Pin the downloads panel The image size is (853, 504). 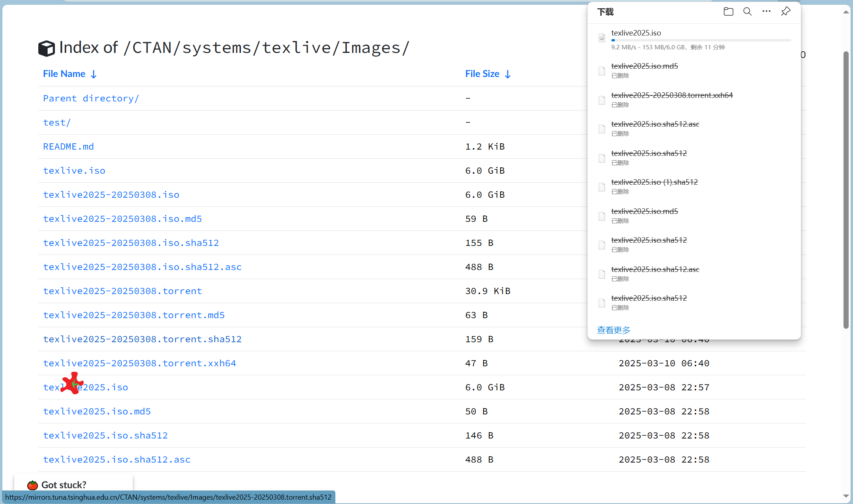point(785,11)
